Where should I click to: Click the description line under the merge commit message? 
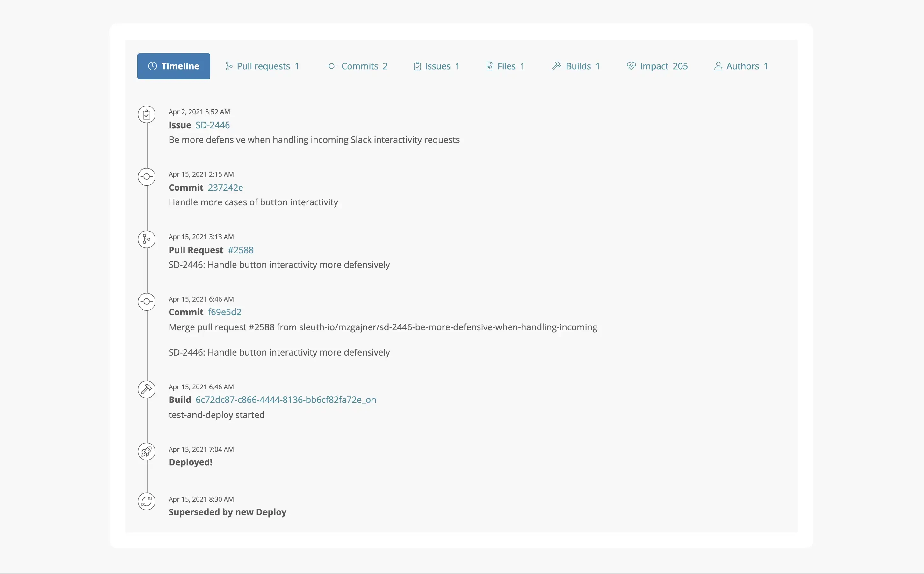point(279,352)
